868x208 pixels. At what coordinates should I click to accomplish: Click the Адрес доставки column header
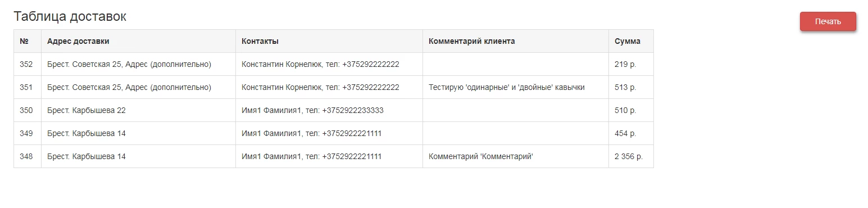(x=138, y=41)
